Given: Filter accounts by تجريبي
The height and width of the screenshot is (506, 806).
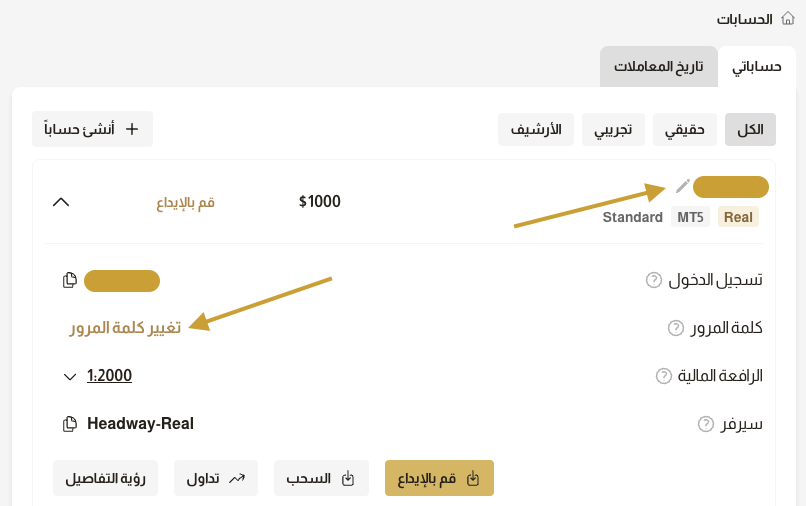Looking at the screenshot, I should coord(613,129).
